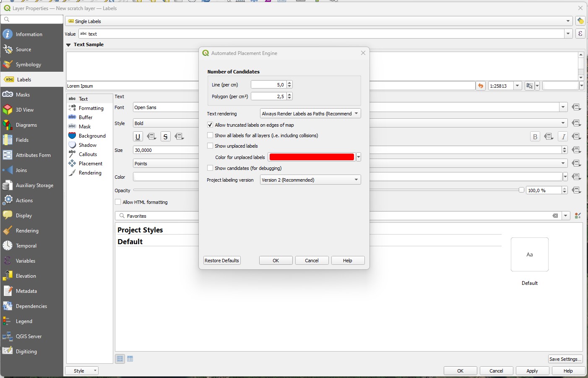
Task: Open the Diagrams properties page
Action: pos(26,125)
